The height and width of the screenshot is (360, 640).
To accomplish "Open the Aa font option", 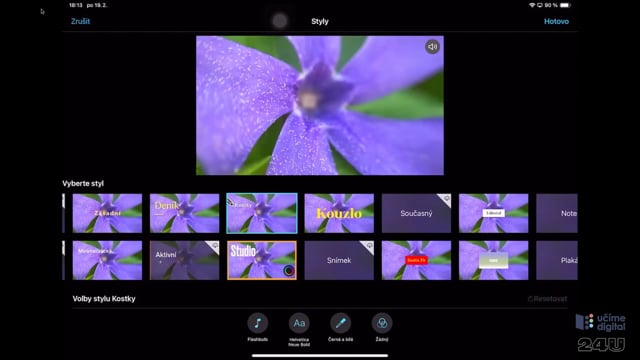I will tap(299, 323).
